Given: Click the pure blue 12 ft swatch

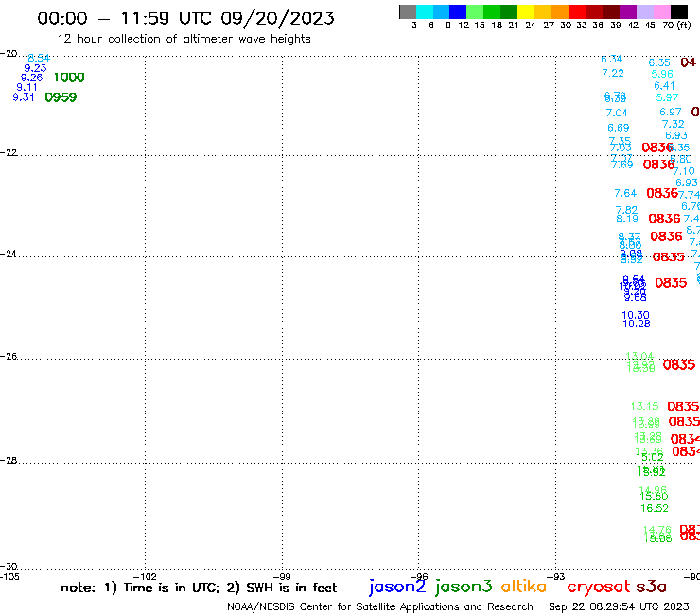Looking at the screenshot, I should [458, 11].
